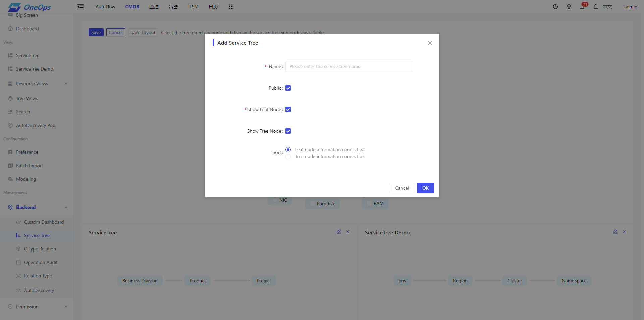The image size is (644, 320).
Task: Open Service Tree in the Backend submenu
Action: point(37,235)
